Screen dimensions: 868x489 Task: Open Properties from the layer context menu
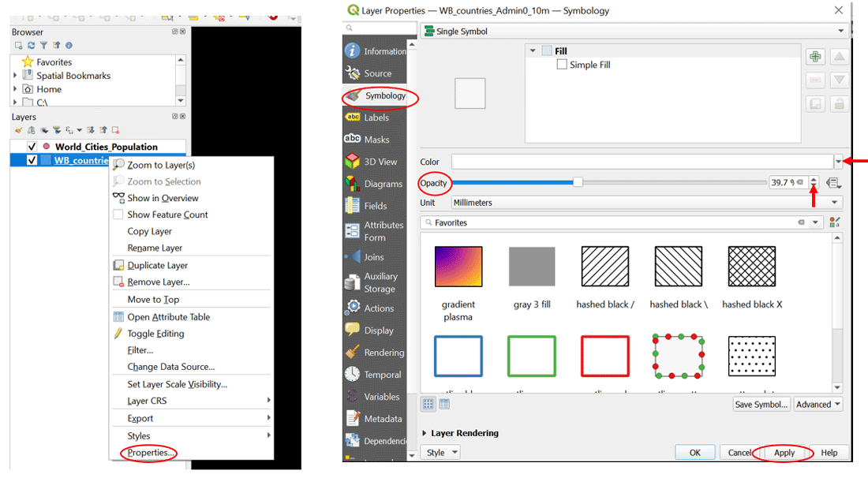(151, 453)
